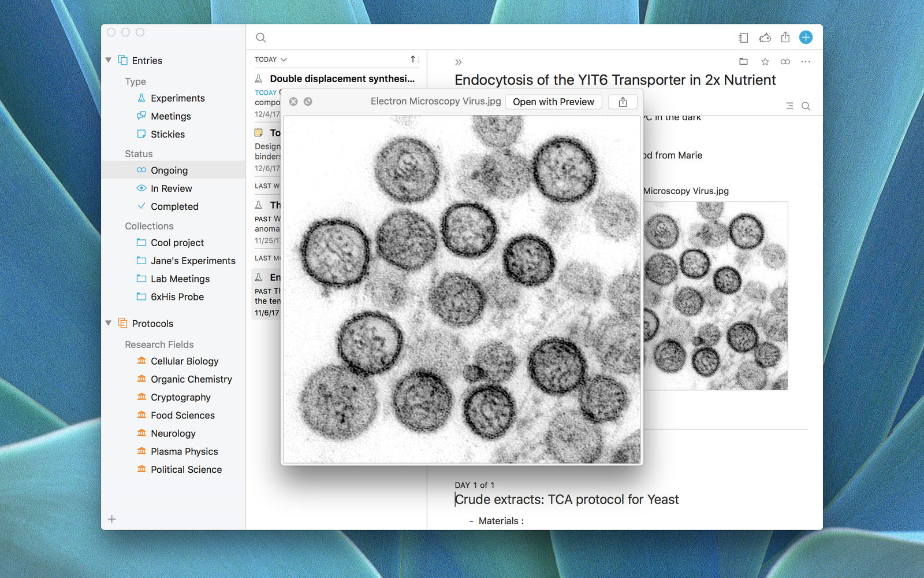Click the notebook icon in top toolbar
Screen dimensions: 924x578
[x=743, y=38]
